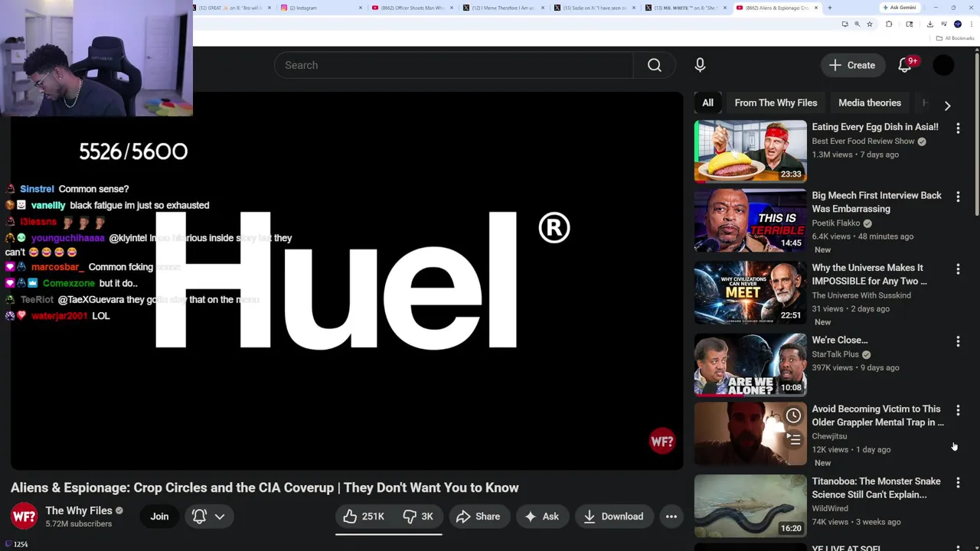
Task: Expand notification preferences dropdown for channel
Action: pyautogui.click(x=220, y=517)
